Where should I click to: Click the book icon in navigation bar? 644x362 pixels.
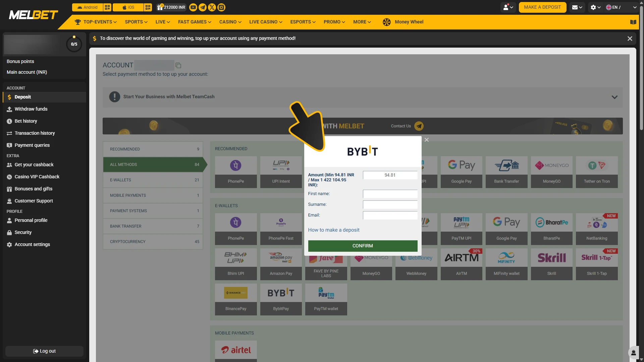(633, 22)
